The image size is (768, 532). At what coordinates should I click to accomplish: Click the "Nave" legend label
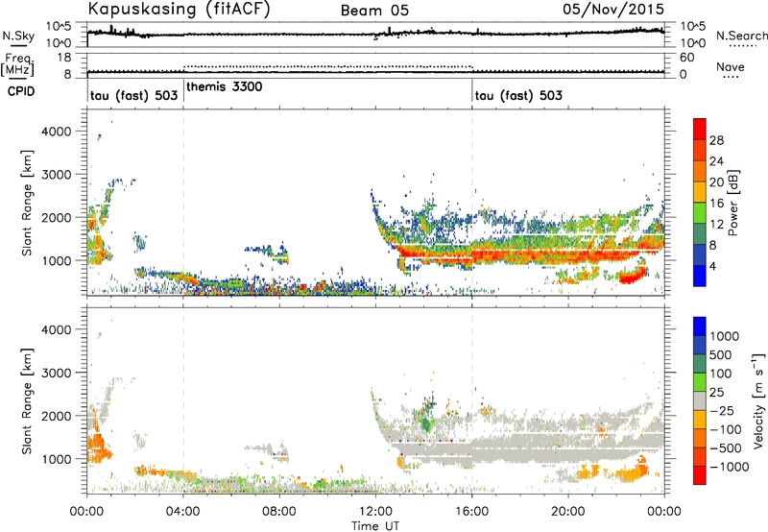pyautogui.click(x=731, y=66)
